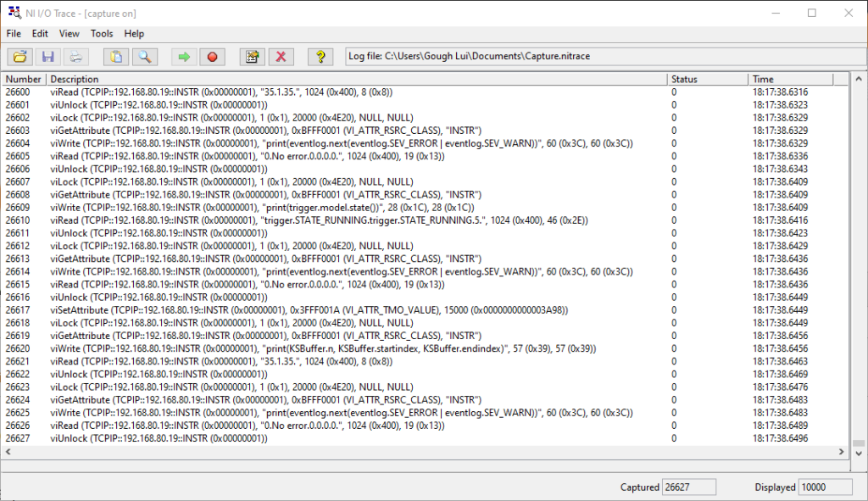The width and height of the screenshot is (868, 501).
Task: Click row number 26608
Action: [18, 194]
